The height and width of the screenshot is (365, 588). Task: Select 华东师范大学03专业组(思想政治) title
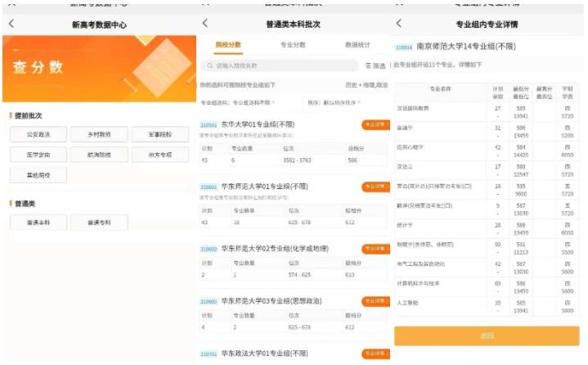point(272,301)
